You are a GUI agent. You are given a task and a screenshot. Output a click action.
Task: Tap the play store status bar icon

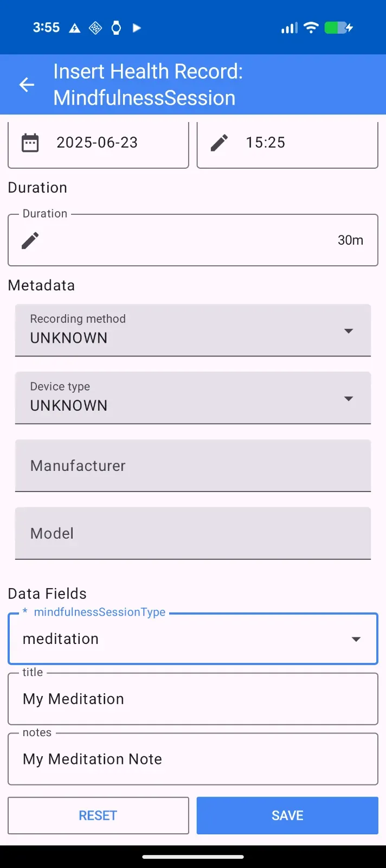[137, 28]
